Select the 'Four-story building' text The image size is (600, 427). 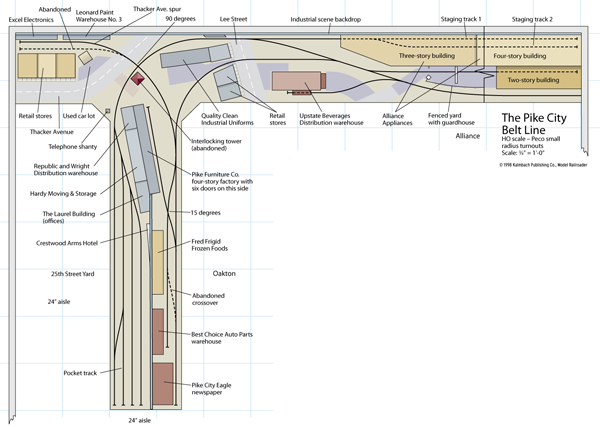pyautogui.click(x=520, y=56)
